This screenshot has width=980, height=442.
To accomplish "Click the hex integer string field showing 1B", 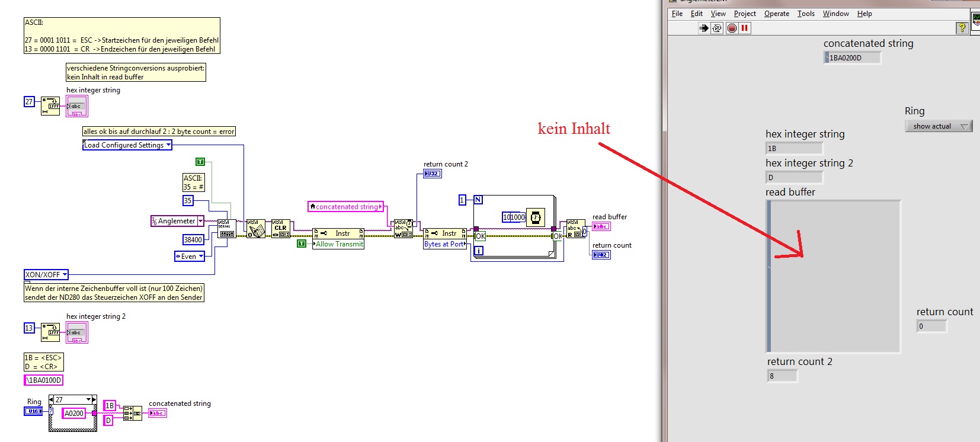I will [x=795, y=148].
